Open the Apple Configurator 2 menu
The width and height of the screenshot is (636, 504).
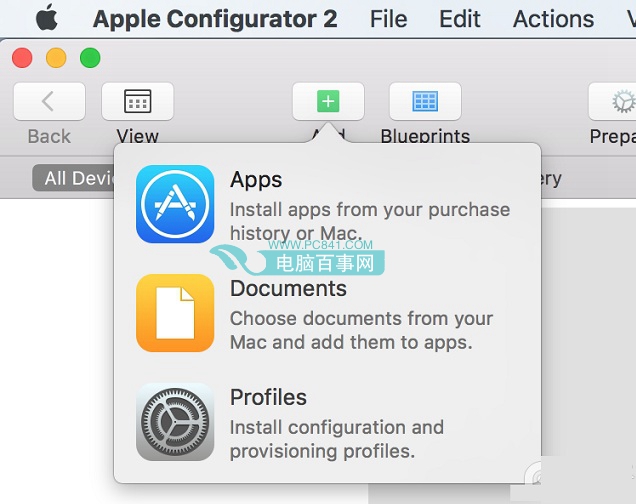215,19
